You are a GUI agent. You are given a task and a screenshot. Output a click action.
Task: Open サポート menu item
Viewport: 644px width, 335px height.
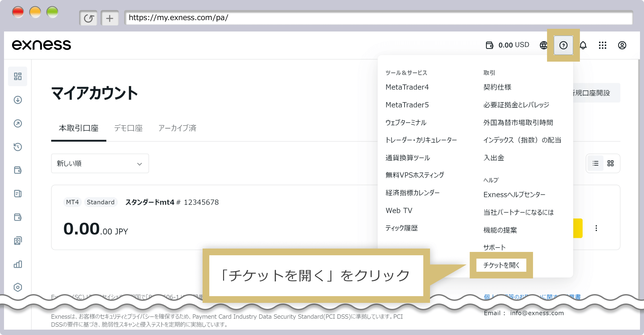[x=494, y=248]
